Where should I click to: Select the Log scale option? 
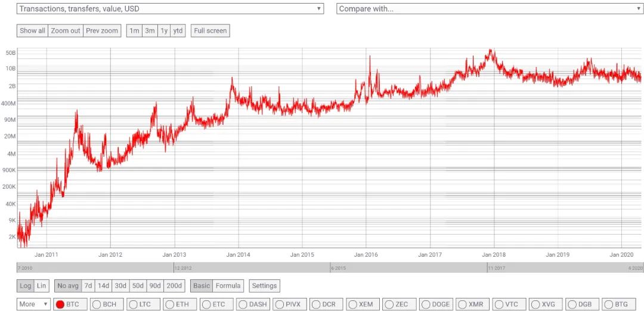tap(26, 285)
